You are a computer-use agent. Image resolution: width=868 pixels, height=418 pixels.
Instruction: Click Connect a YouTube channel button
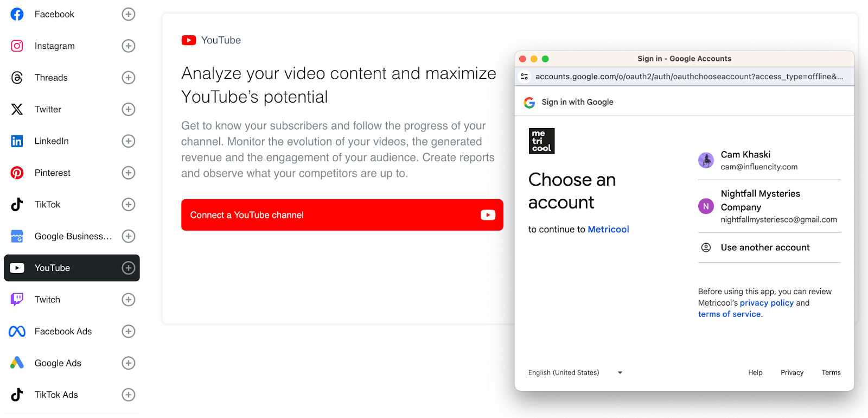(342, 215)
